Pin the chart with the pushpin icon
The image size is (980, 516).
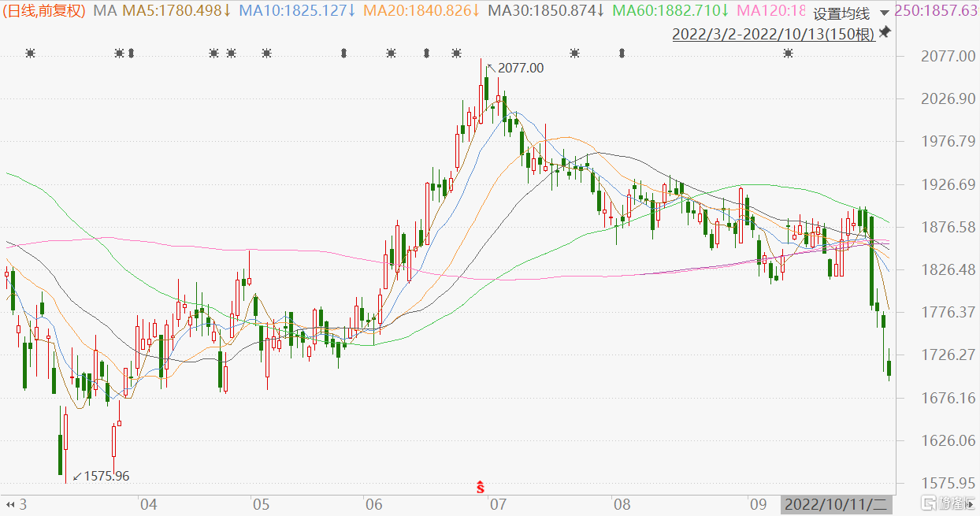pyautogui.click(x=885, y=32)
